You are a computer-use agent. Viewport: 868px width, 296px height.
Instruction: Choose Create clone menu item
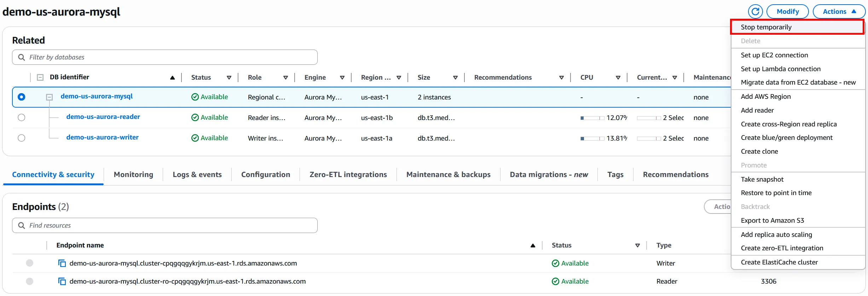pyautogui.click(x=798, y=152)
